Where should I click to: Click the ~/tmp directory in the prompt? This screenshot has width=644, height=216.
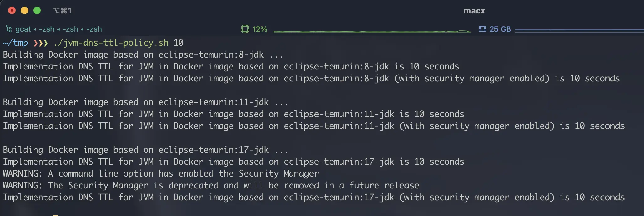pyautogui.click(x=15, y=43)
